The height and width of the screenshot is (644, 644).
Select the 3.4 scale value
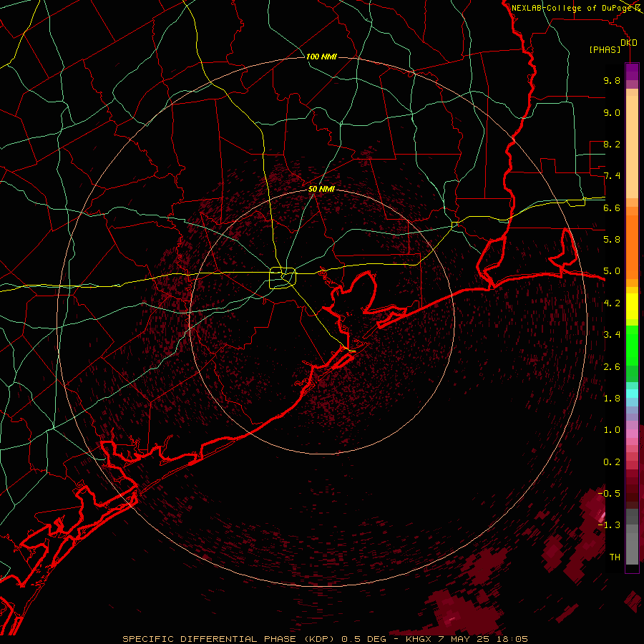pos(612,335)
